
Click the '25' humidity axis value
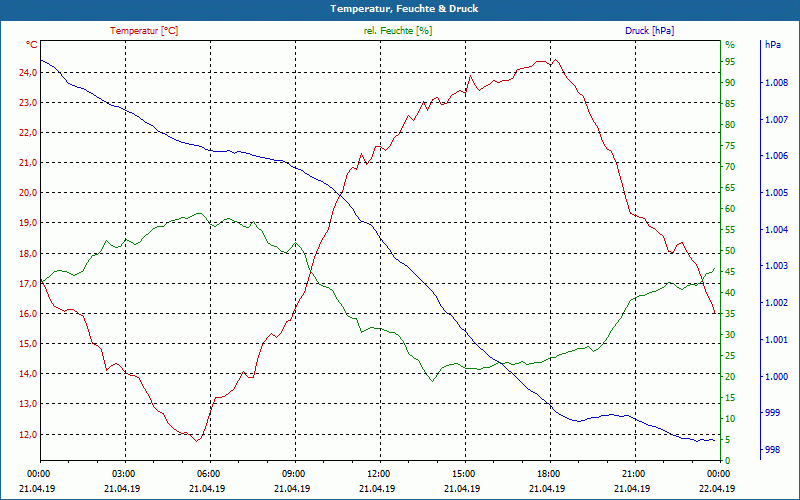(730, 356)
